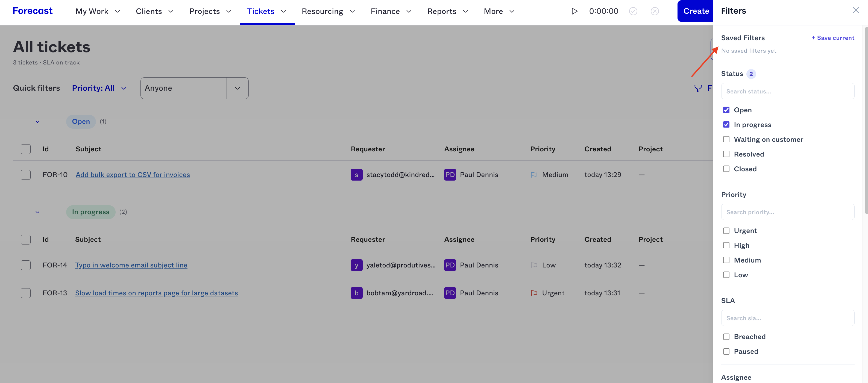Image resolution: width=868 pixels, height=383 pixels.
Task: Check the High priority filter
Action: tap(726, 246)
